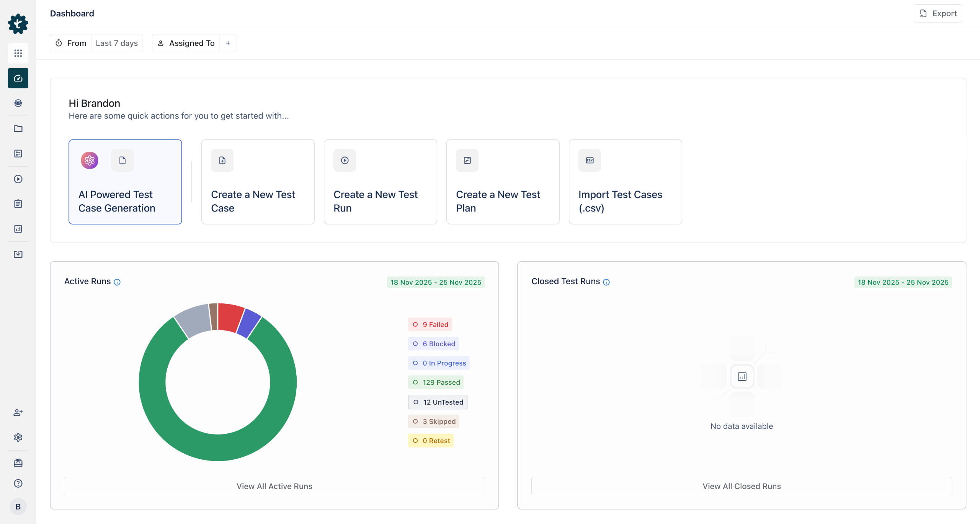Viewport: 980px width, 524px height.
Task: Toggle the 129 Passed legend item
Action: [436, 382]
